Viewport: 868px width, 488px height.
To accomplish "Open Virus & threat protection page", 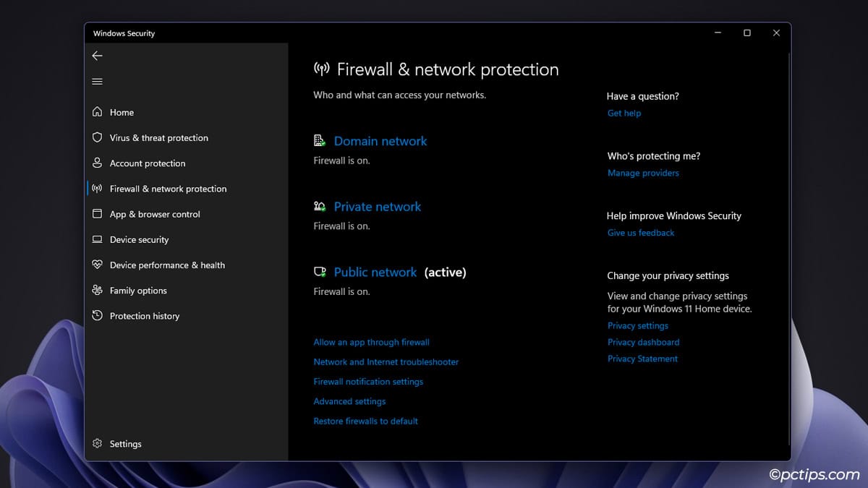I will pos(159,137).
